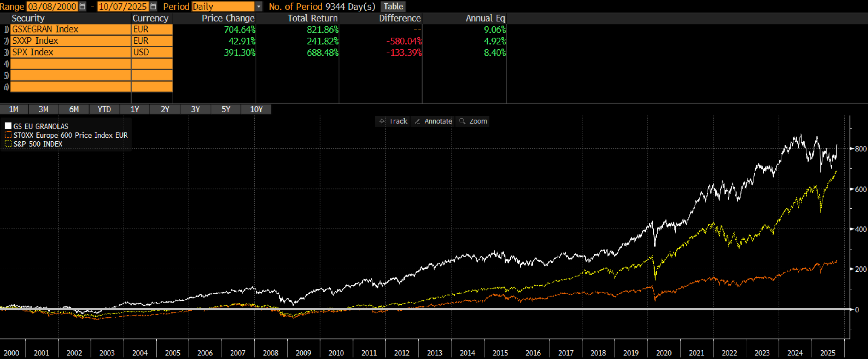Choose the 5Y range button

(226, 109)
